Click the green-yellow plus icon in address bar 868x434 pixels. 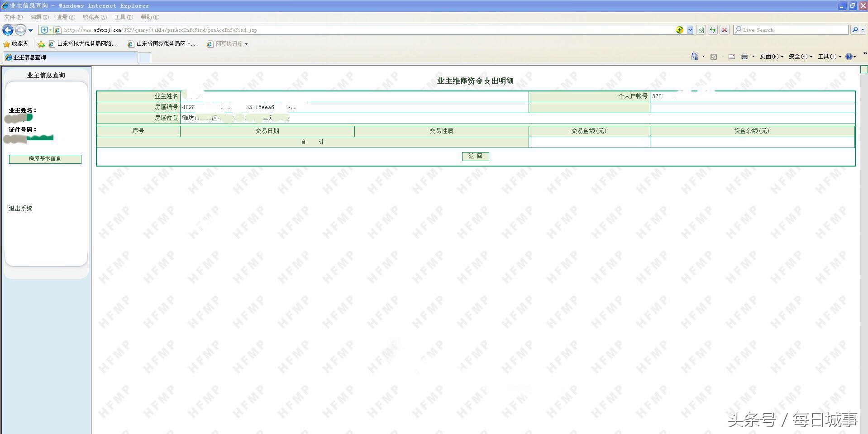click(680, 30)
